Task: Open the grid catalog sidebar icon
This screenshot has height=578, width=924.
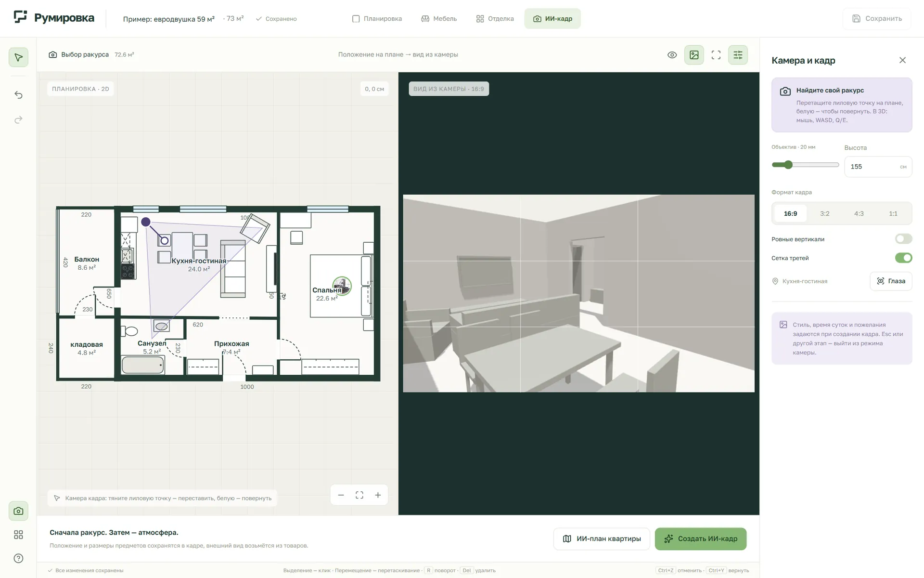Action: click(x=18, y=535)
